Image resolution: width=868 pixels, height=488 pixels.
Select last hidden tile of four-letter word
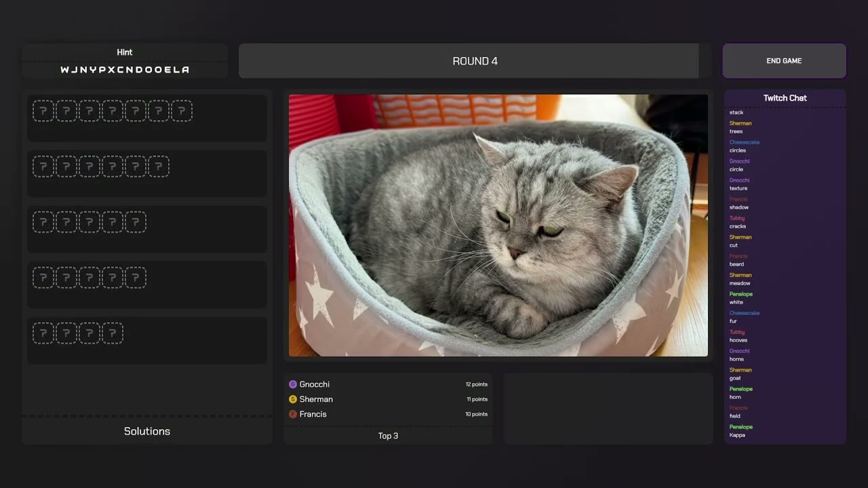[113, 333]
